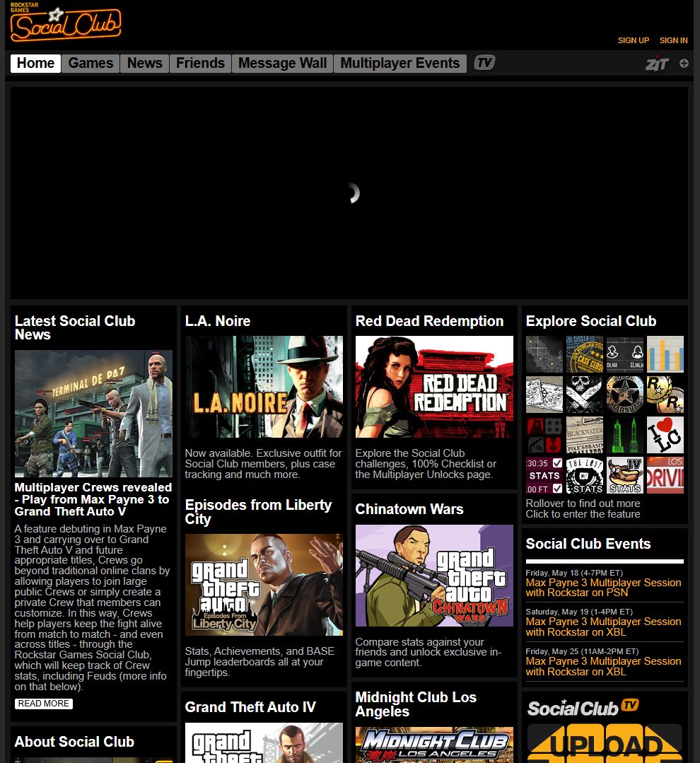The height and width of the screenshot is (763, 700).
Task: Click the Social Club TV logo
Action: point(583,708)
